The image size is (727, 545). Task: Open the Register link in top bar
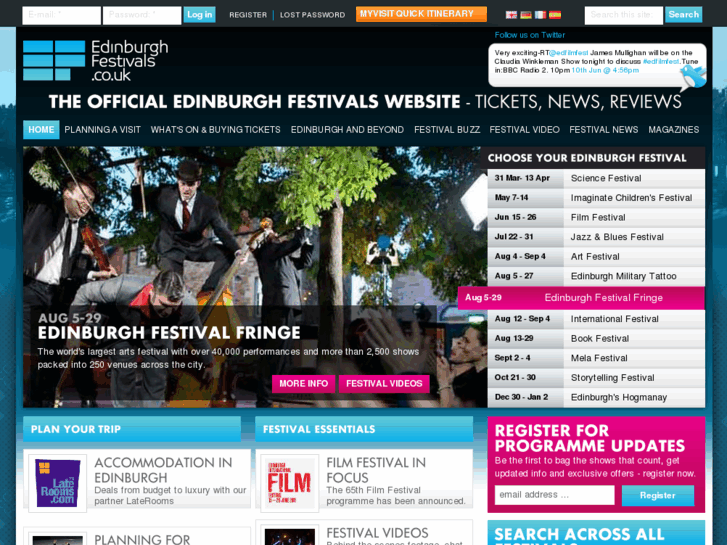[x=248, y=15]
